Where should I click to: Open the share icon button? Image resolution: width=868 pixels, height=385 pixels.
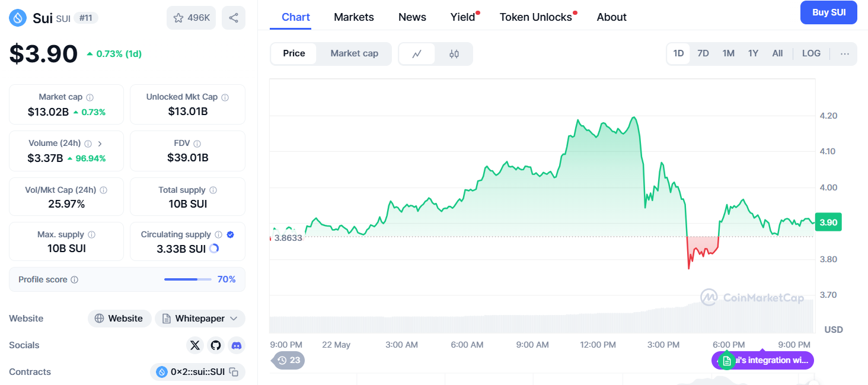pos(234,18)
